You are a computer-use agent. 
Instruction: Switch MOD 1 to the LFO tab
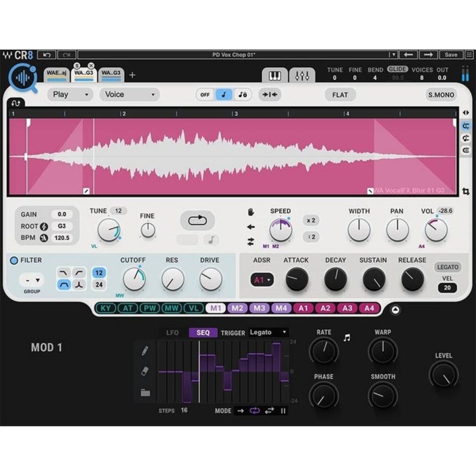coord(173,333)
